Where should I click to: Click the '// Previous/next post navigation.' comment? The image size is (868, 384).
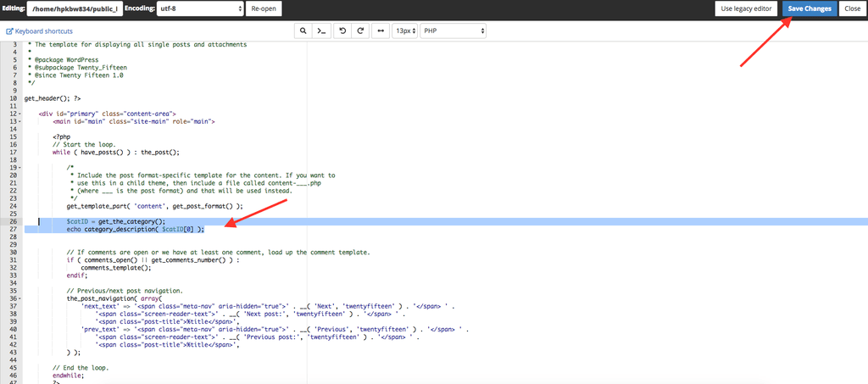125,291
